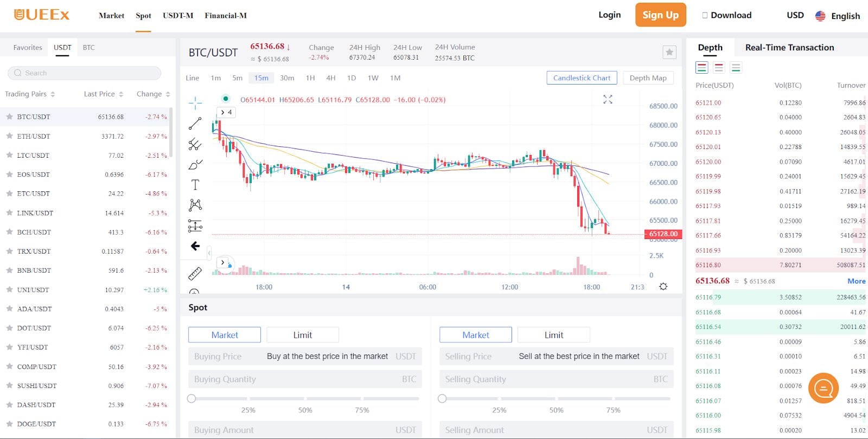Select the ruler measure tool
Screen dimensions: 868x439
(x=195, y=273)
